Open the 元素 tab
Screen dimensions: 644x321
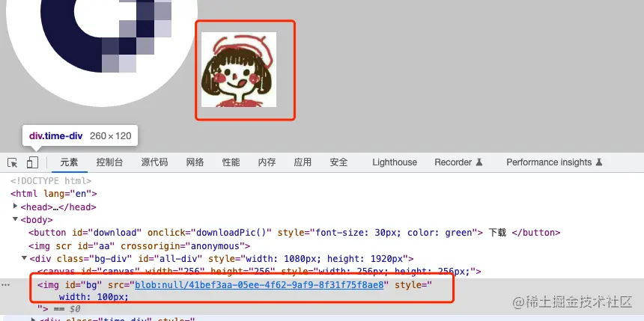(69, 162)
